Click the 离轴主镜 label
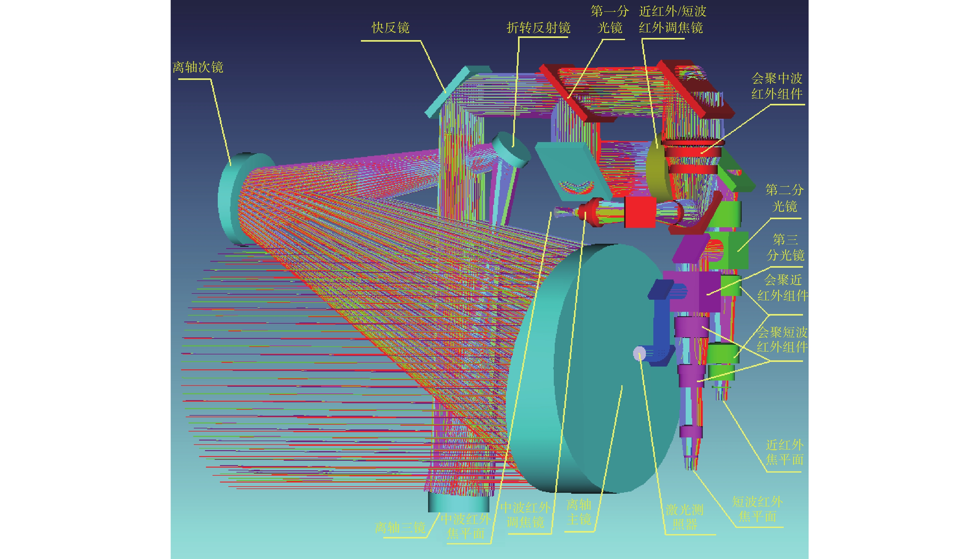The width and height of the screenshot is (980, 559). (x=579, y=512)
